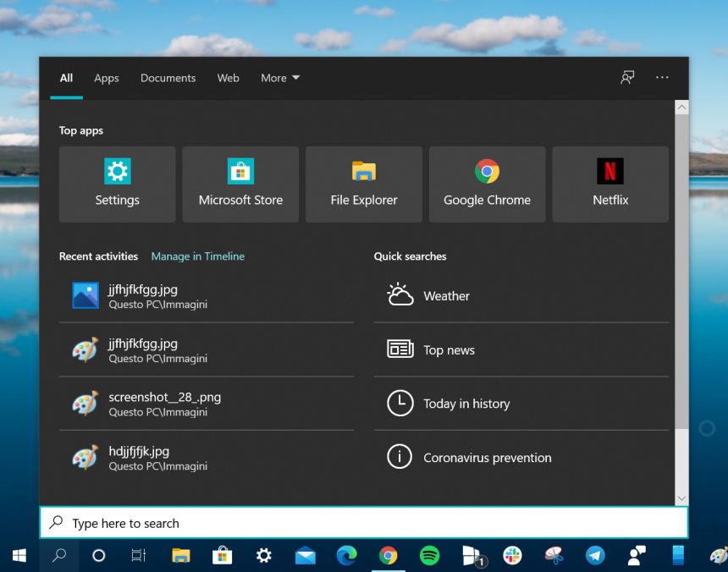Viewport: 728px width, 572px height.
Task: Open Cortana from the taskbar
Action: point(98,555)
